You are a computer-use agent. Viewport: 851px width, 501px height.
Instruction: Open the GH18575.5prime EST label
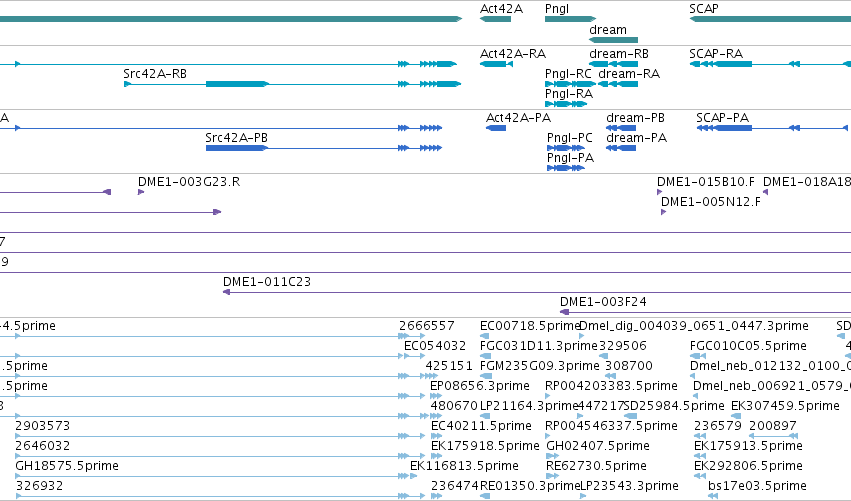tap(67, 466)
